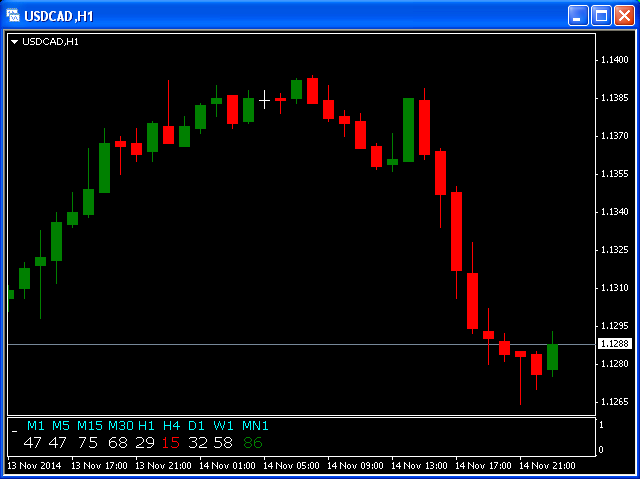Choose the H4 timeframe label
This screenshot has height=480, width=640.
pos(171,426)
